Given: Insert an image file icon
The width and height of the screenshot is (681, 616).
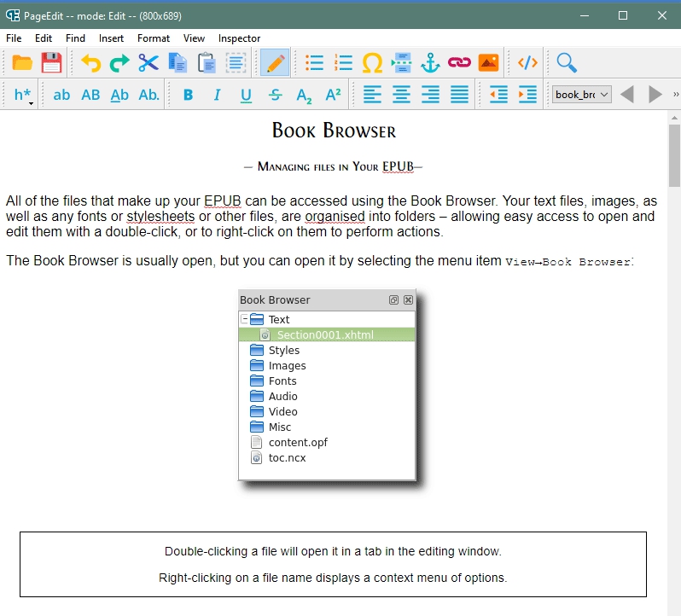Looking at the screenshot, I should point(489,62).
